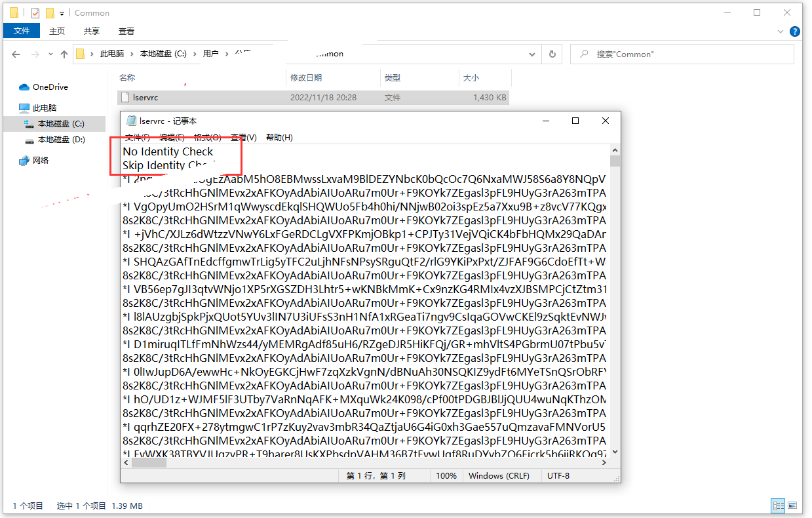Open Notepad 文件(F) menu
812x518 pixels.
[x=138, y=138]
